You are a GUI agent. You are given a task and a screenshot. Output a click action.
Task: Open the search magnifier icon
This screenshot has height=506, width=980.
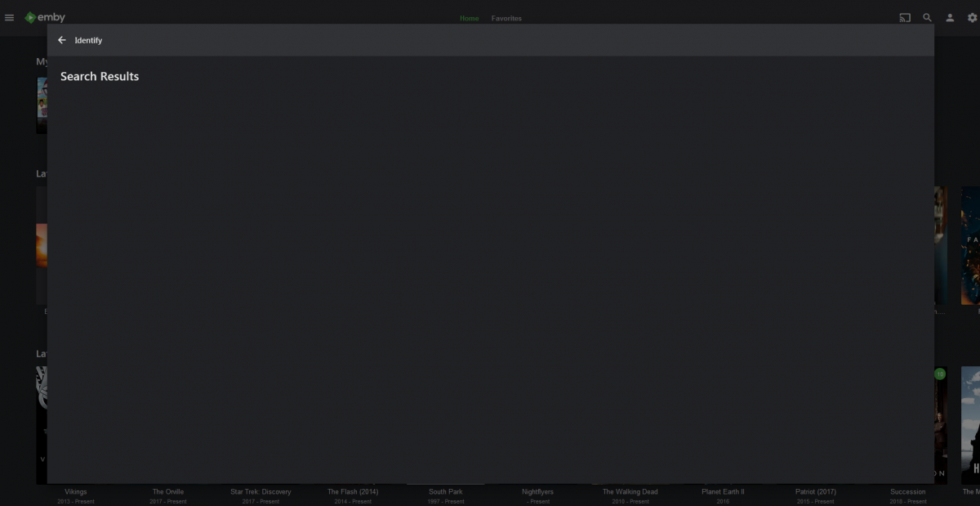[927, 17]
